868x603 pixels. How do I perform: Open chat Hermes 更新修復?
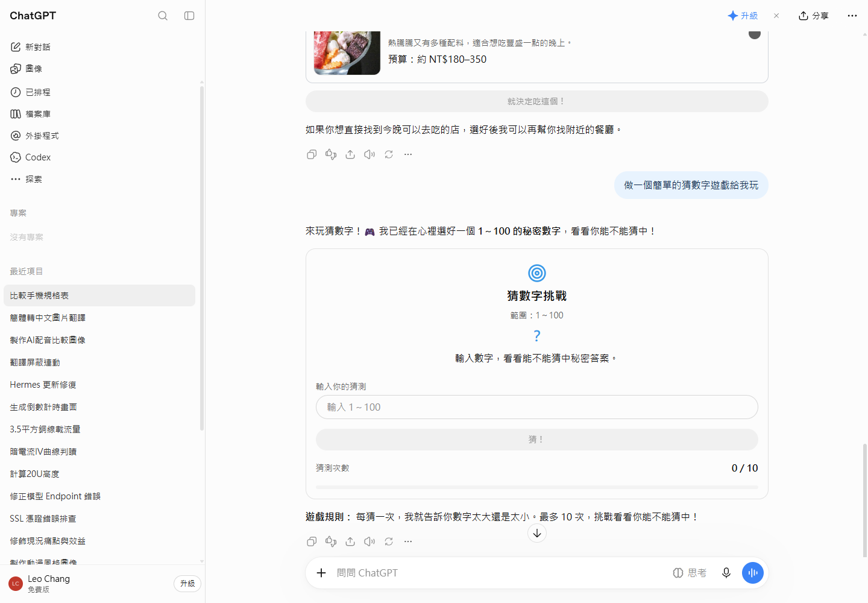[99, 385]
